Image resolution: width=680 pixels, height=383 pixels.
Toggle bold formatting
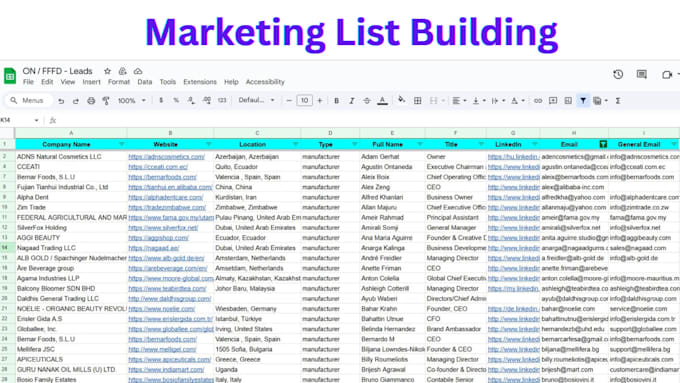pos(336,101)
